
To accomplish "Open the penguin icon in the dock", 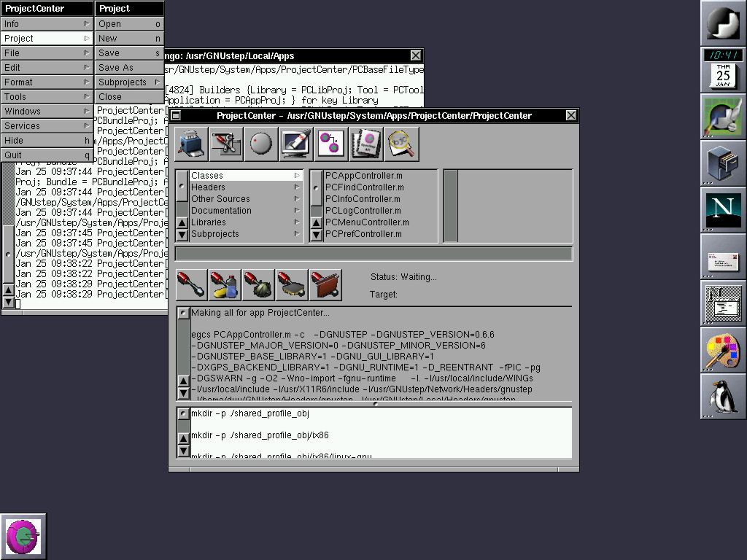I will tap(723, 396).
